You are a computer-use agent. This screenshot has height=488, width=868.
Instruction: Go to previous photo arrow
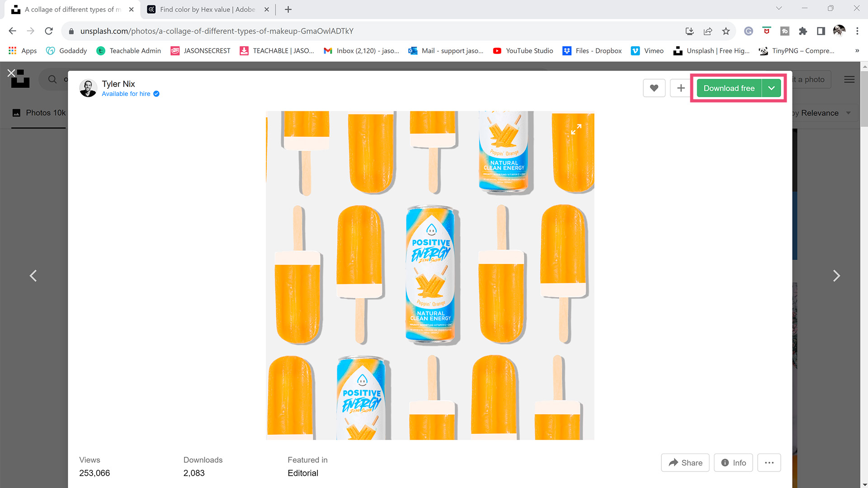coord(33,276)
